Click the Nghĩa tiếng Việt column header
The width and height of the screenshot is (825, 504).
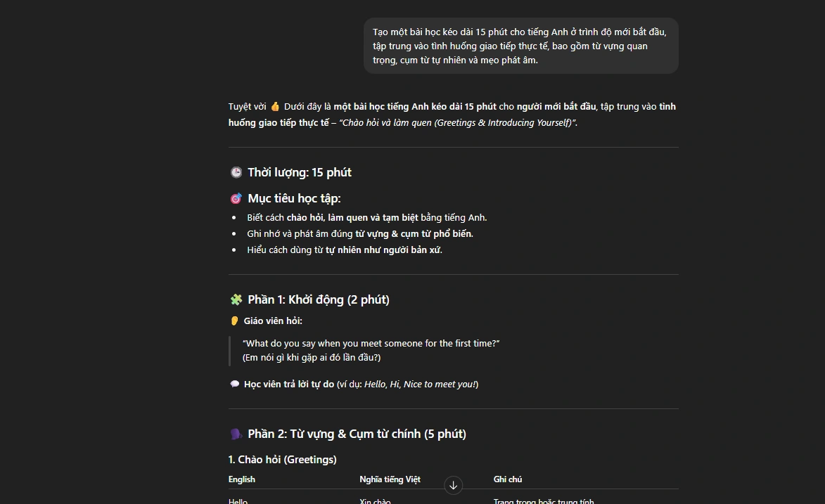[390, 479]
